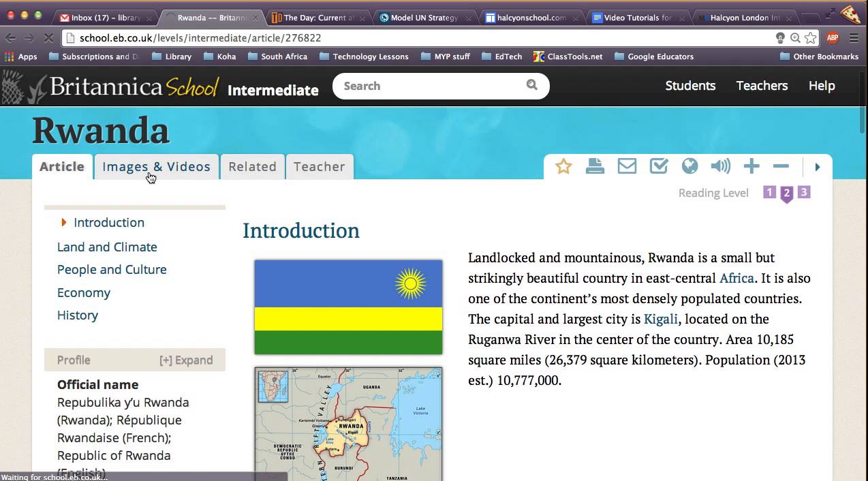Open the Rwanda flag image
868x481 pixels.
348,307
